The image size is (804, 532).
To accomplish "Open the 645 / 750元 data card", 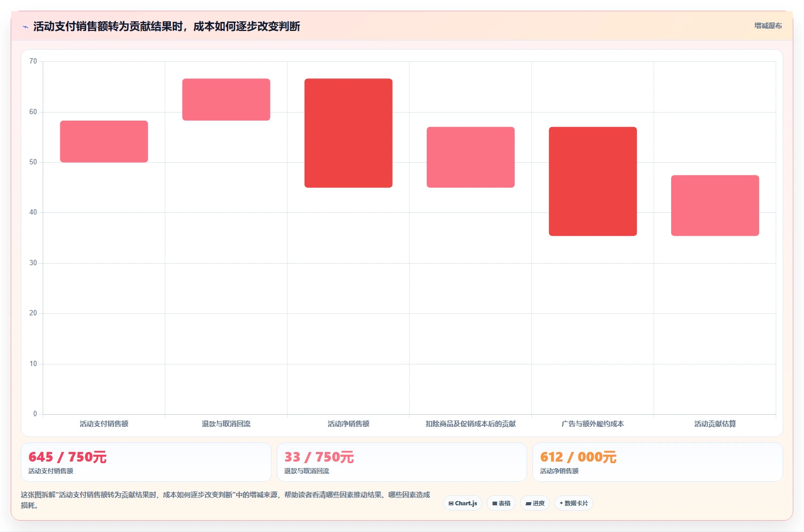I will (146, 462).
